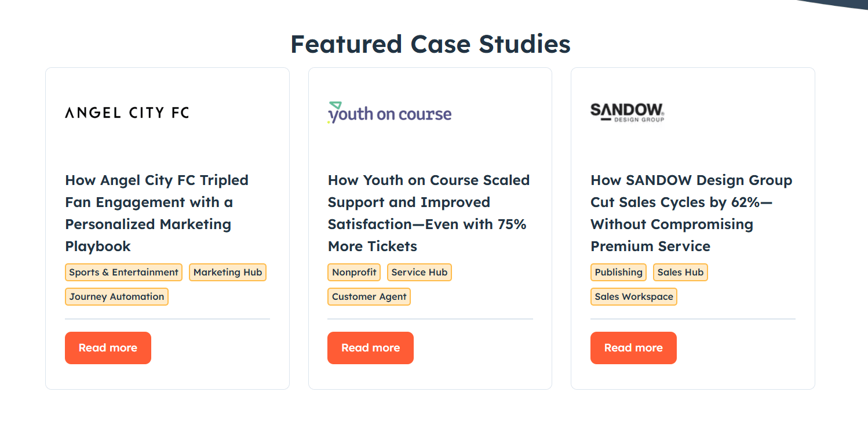Choose the Customer Agent tag
This screenshot has height=428, width=868.
click(369, 296)
